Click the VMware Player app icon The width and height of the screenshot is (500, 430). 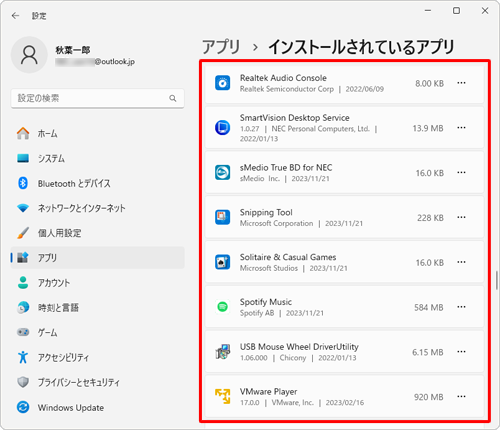pos(222,396)
